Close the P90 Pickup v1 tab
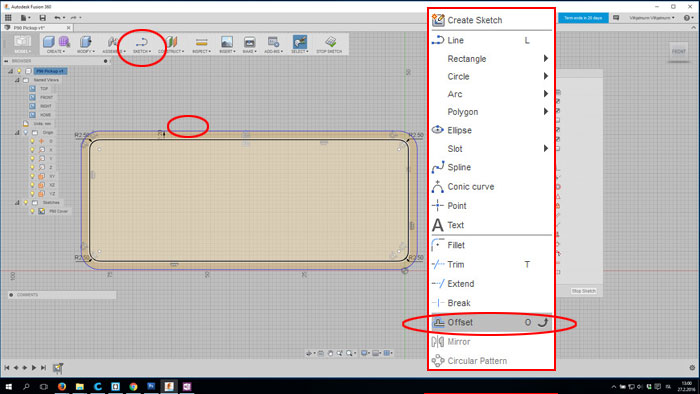This screenshot has width=700, height=394. (x=68, y=28)
